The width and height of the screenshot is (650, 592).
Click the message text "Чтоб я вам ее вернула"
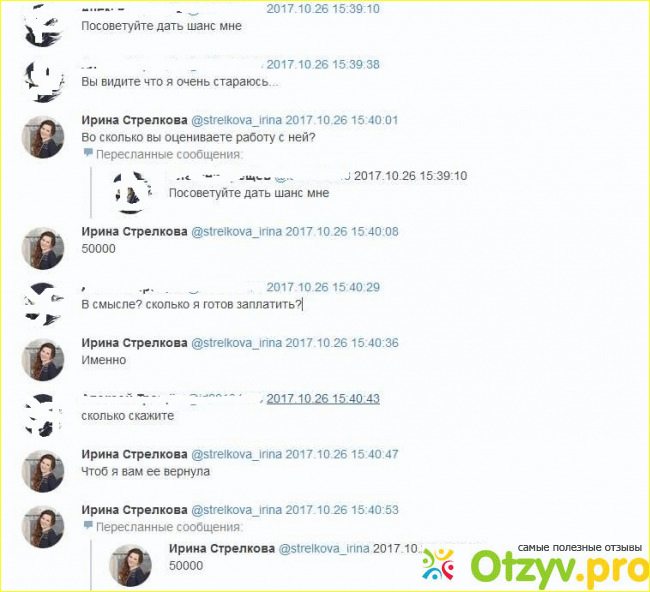pos(146,471)
